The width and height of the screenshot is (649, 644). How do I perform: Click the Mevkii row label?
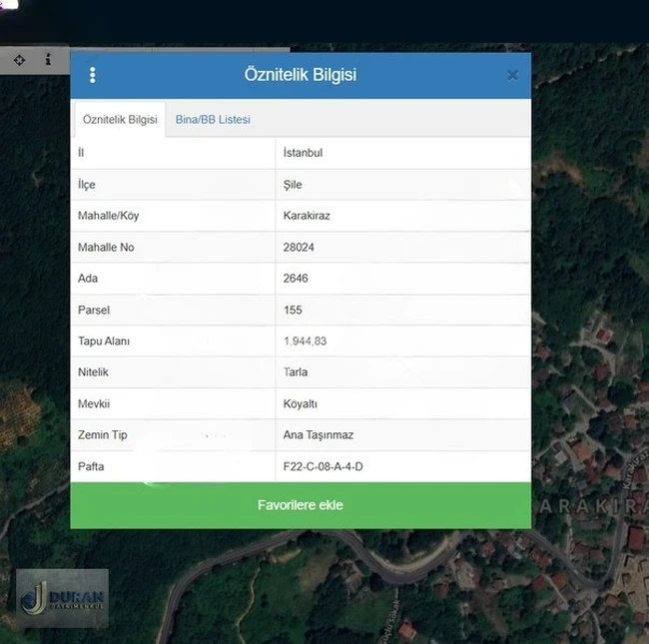[x=94, y=403]
